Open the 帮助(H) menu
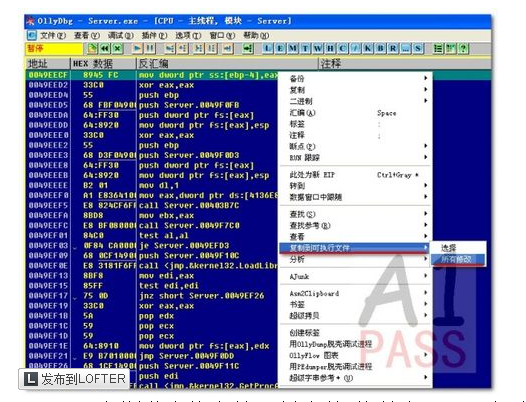 click(256, 35)
